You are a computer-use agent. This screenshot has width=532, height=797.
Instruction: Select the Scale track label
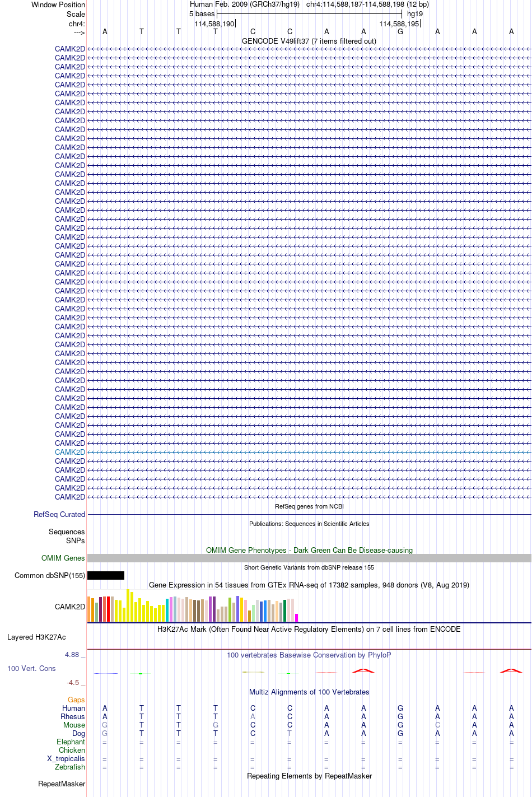[x=76, y=15]
